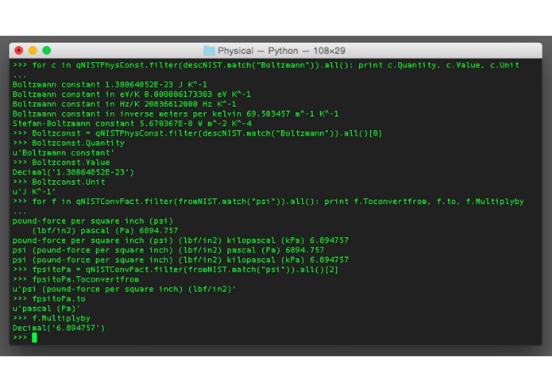This screenshot has height=392, width=552.
Task: Click the 'Stefan-Boltzmann constant' output line
Action: coord(132,124)
